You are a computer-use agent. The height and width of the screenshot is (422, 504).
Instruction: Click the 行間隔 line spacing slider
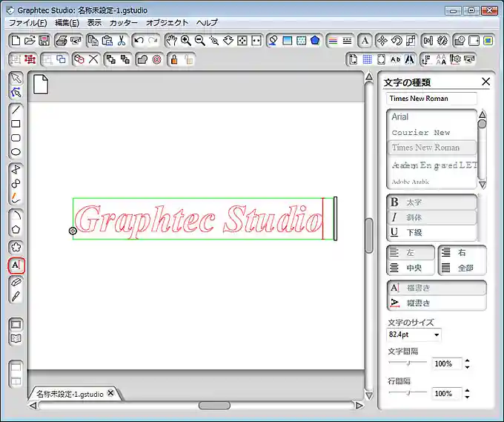tap(408, 393)
